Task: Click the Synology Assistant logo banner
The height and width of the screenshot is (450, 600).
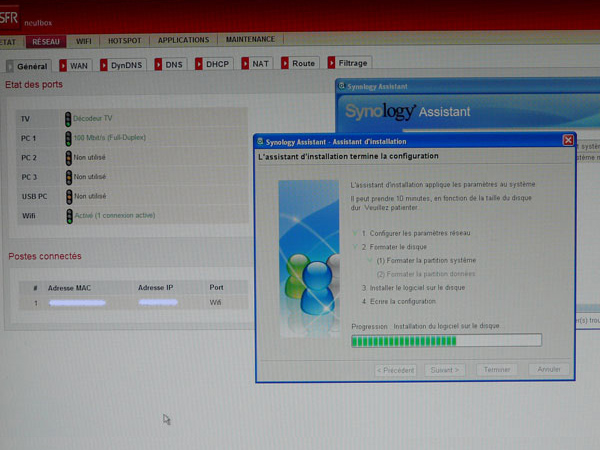Action: tap(408, 111)
